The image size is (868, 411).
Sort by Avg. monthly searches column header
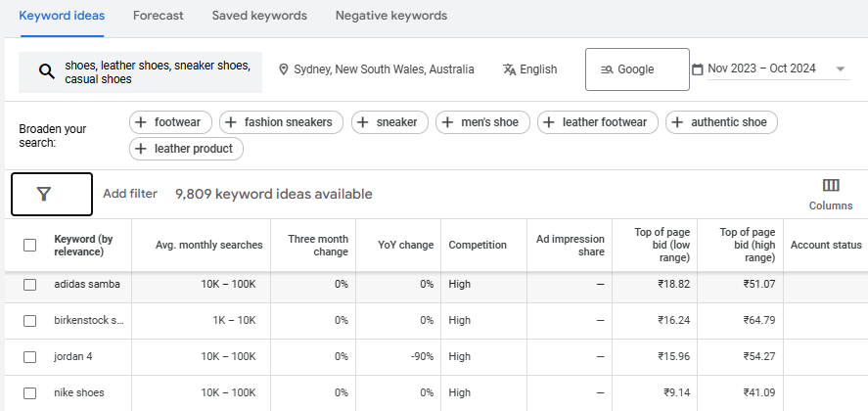(x=209, y=245)
